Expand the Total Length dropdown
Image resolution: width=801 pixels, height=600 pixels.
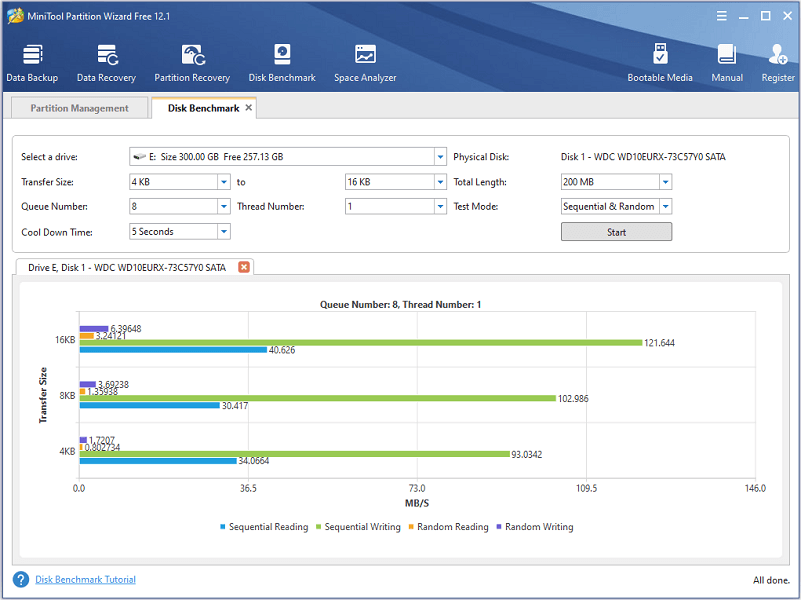[665, 182]
